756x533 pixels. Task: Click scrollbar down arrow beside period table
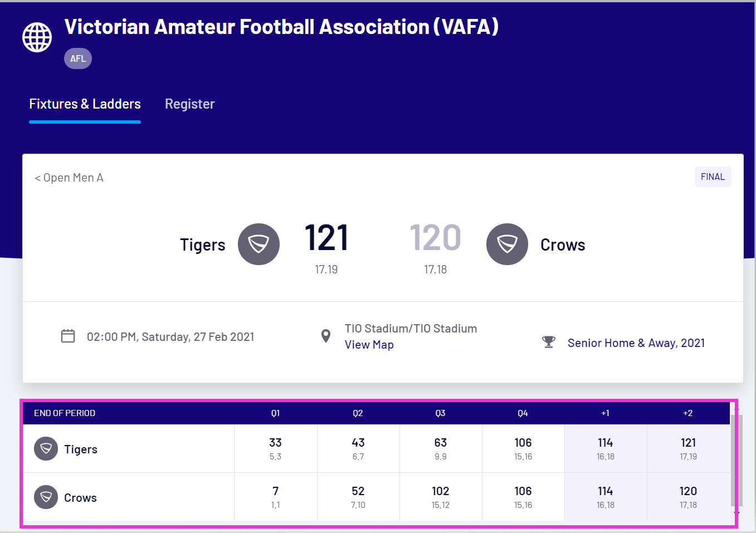(x=737, y=513)
